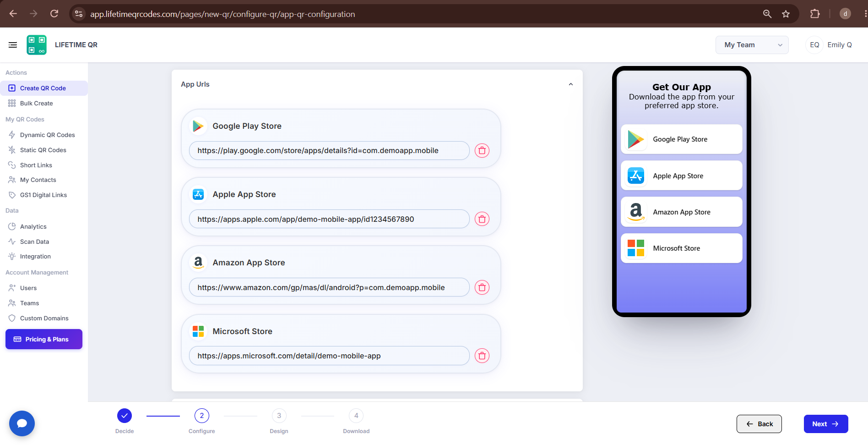The width and height of the screenshot is (868, 445).
Task: Select Configure step 2
Action: (202, 421)
